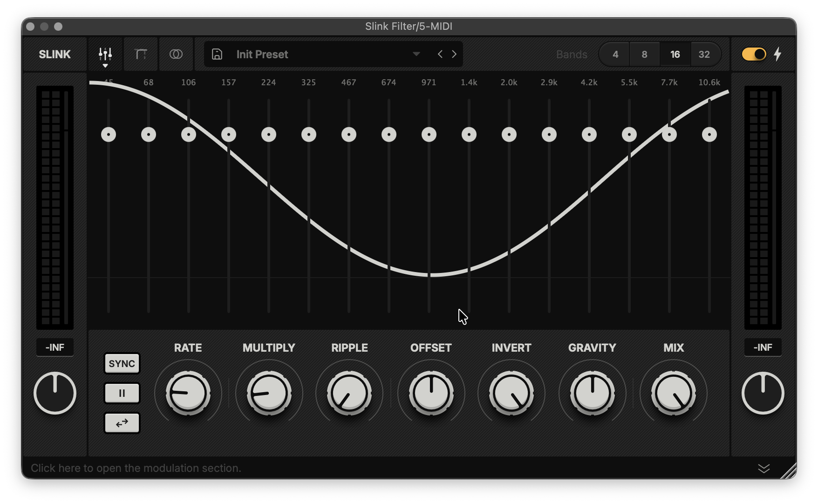Screen dimensions: 818x504
Task: Click the Bands label
Action: point(572,54)
